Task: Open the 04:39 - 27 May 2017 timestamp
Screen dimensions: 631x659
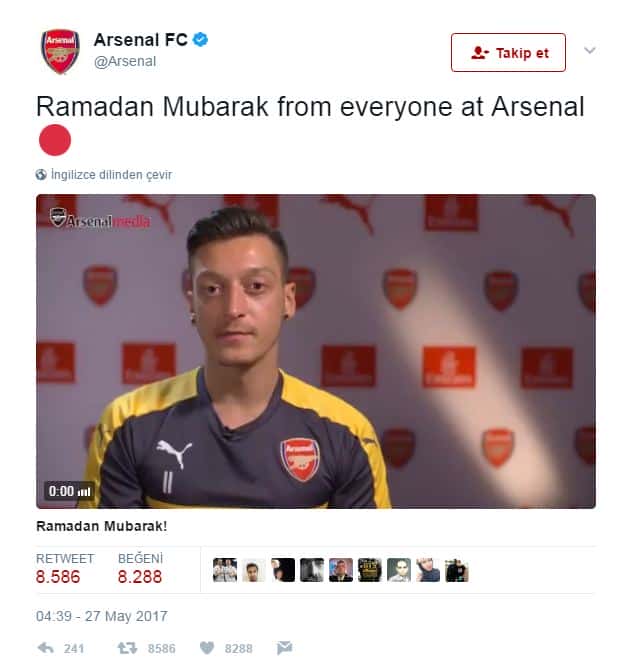Action: pyautogui.click(x=102, y=616)
